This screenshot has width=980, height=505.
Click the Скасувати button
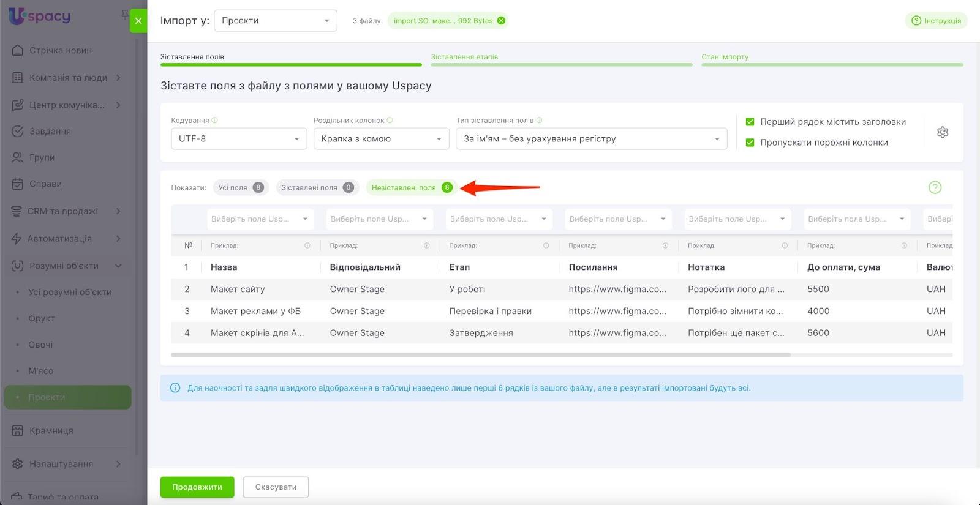tap(276, 487)
